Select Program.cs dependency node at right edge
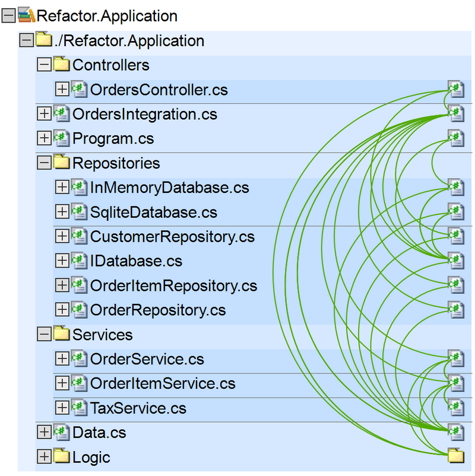This screenshot has height=476, width=475. pyautogui.click(x=456, y=138)
